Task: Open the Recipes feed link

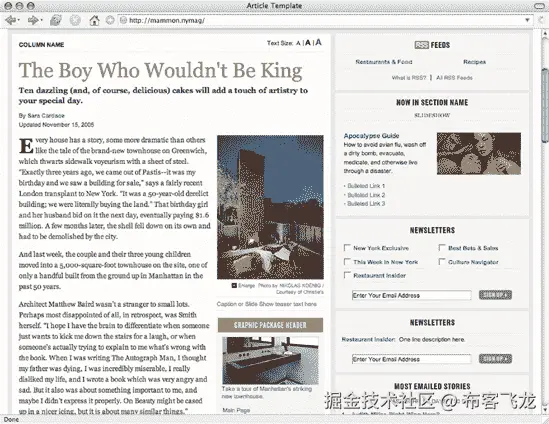Action: pos(474,62)
